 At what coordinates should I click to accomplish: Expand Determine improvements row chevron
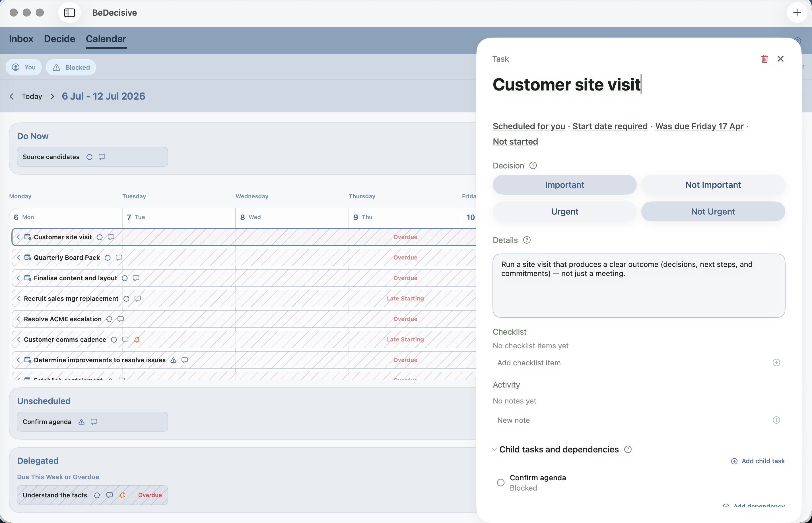[x=18, y=360]
